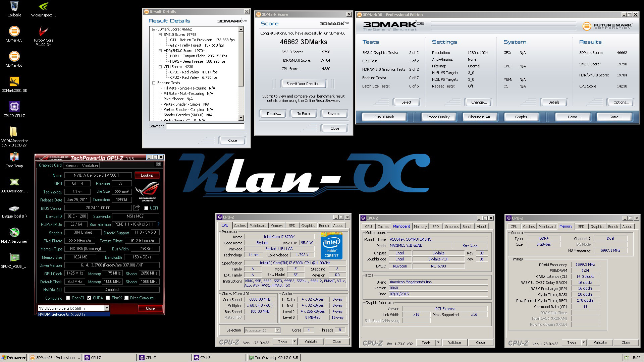This screenshot has height=362, width=644.
Task: Switch to the Sensors tab in GPU-Z
Action: click(x=72, y=166)
